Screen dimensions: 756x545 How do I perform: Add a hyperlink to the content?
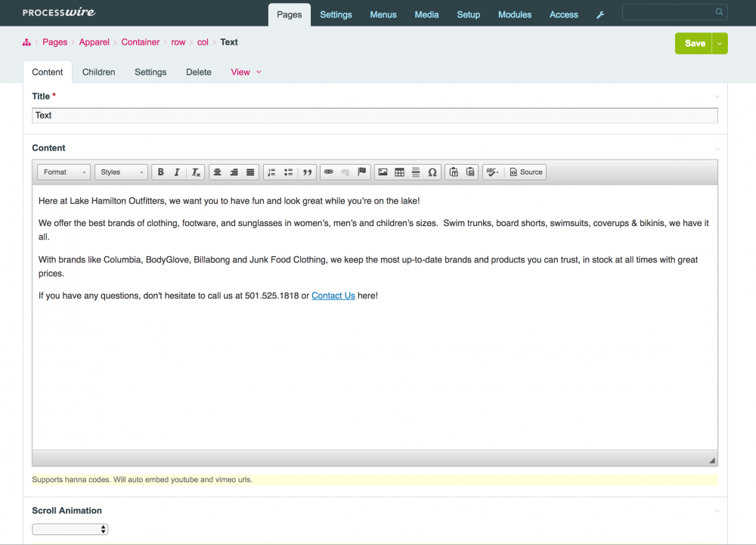pos(328,172)
